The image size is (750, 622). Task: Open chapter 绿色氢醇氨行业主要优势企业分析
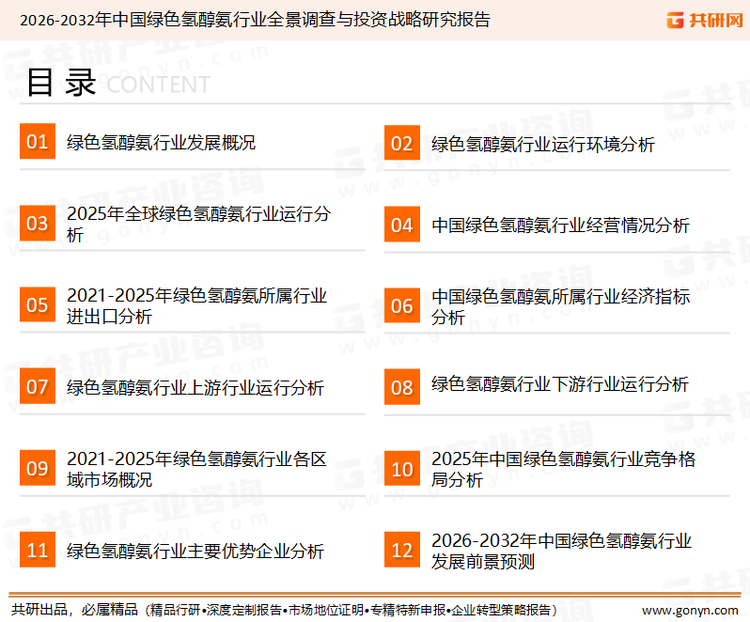point(195,551)
